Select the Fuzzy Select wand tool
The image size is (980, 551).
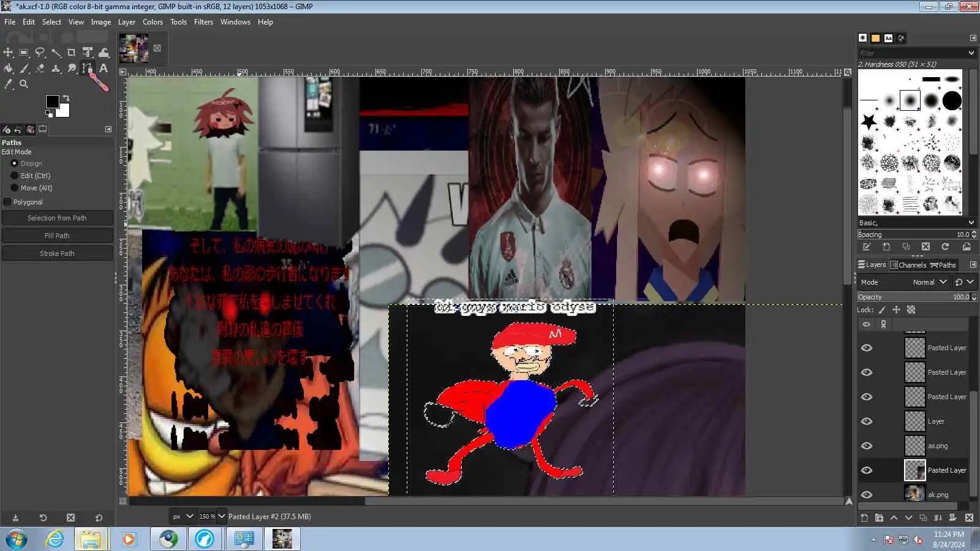click(56, 53)
